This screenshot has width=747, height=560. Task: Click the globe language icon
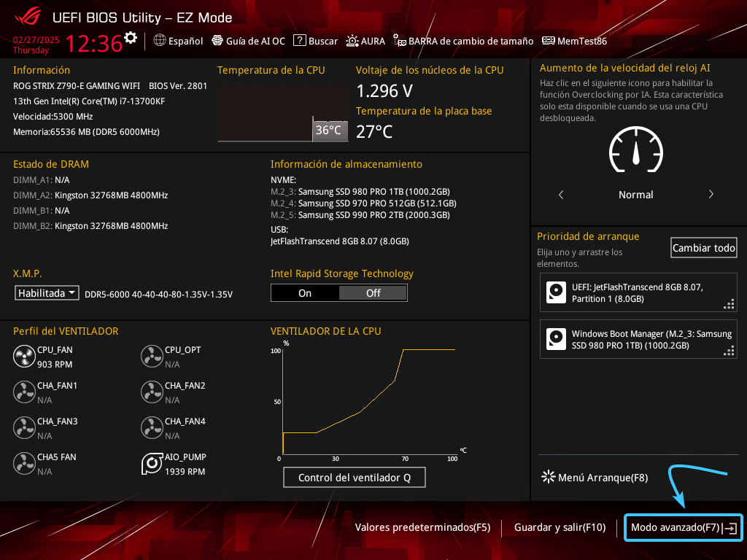160,41
